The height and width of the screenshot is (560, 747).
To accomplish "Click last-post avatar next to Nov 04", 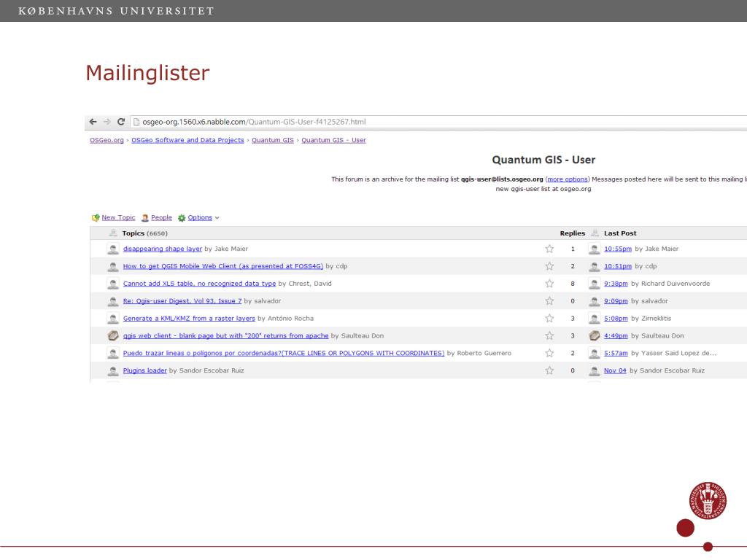I will [594, 370].
